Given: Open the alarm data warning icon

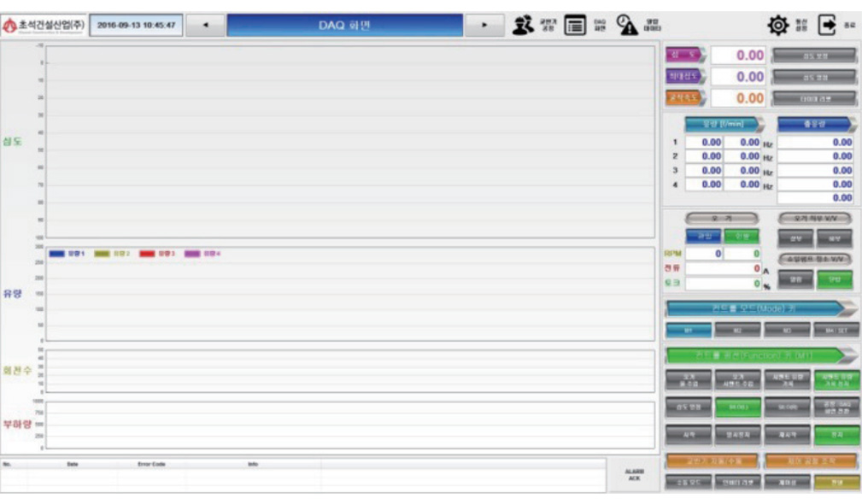Looking at the screenshot, I should (628, 25).
